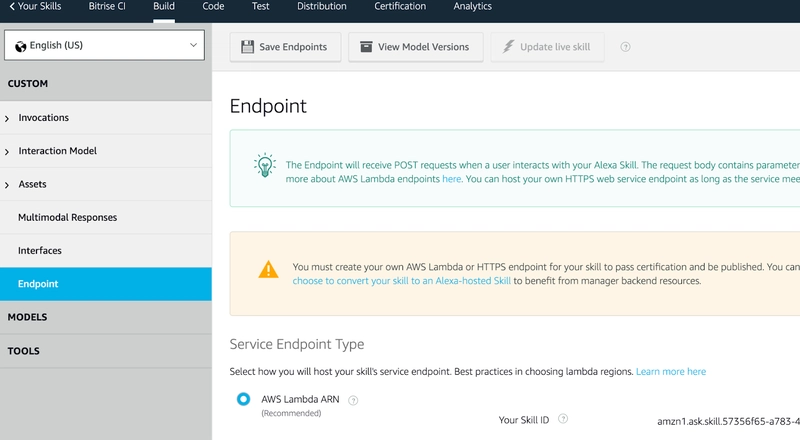The image size is (800, 440).
Task: Open the Bitrise CI tab
Action: (107, 6)
